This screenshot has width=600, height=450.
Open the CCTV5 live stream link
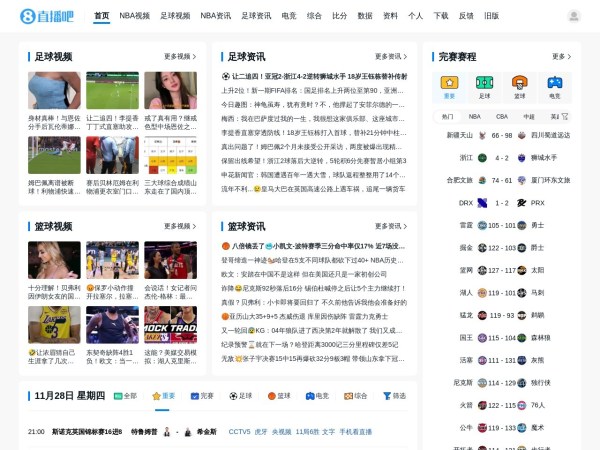(239, 432)
